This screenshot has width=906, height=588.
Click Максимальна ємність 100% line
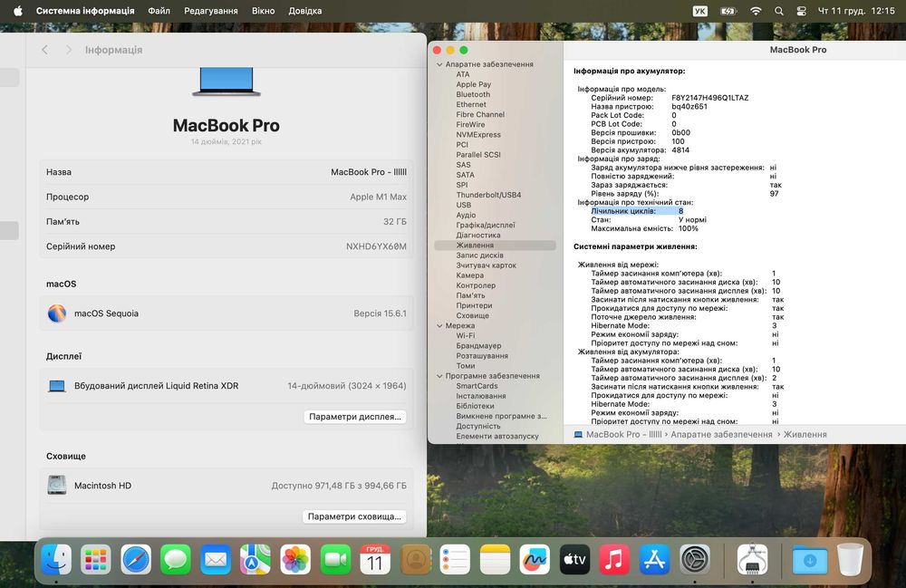coord(644,228)
